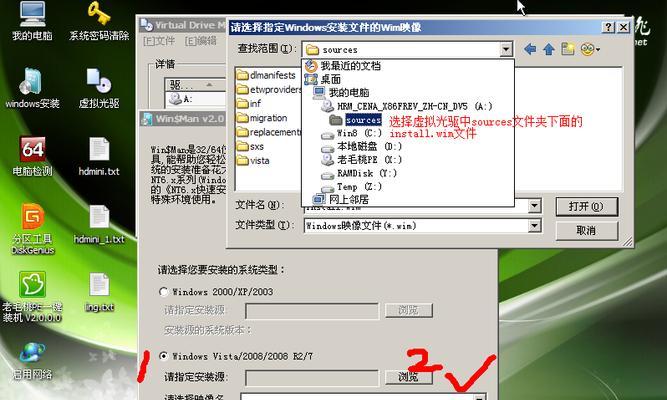
Task: Select 桌面 in location list
Action: click(323, 79)
